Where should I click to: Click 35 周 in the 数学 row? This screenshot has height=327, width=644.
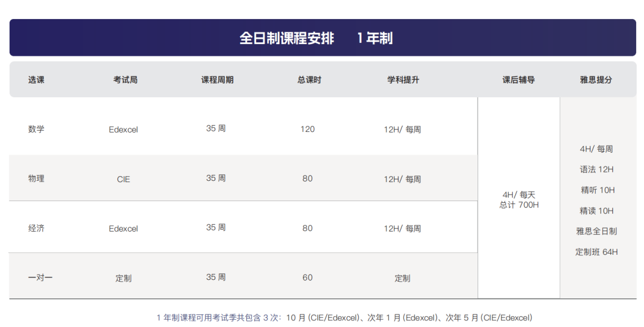coord(216,128)
